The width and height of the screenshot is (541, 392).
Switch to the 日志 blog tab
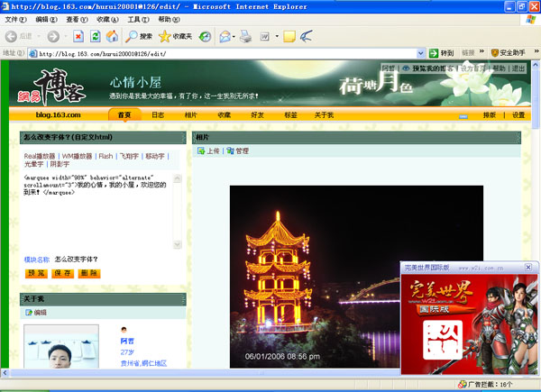tap(158, 115)
